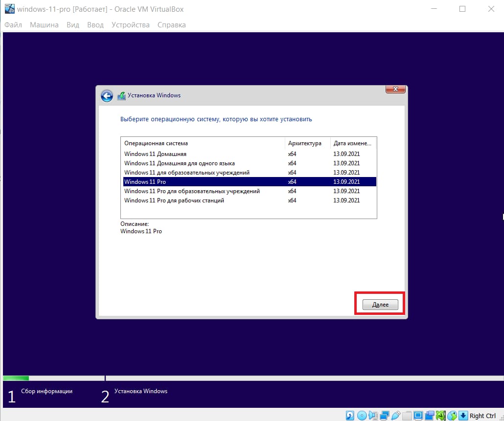This screenshot has height=421, width=504.
Task: Open the Машина menu
Action: (x=44, y=25)
